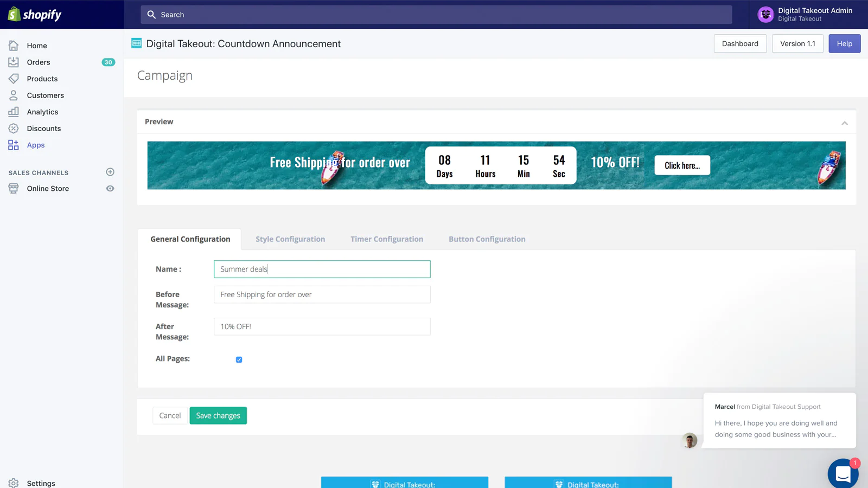Add a sales channel with plus icon
This screenshot has height=488, width=868.
click(x=110, y=172)
